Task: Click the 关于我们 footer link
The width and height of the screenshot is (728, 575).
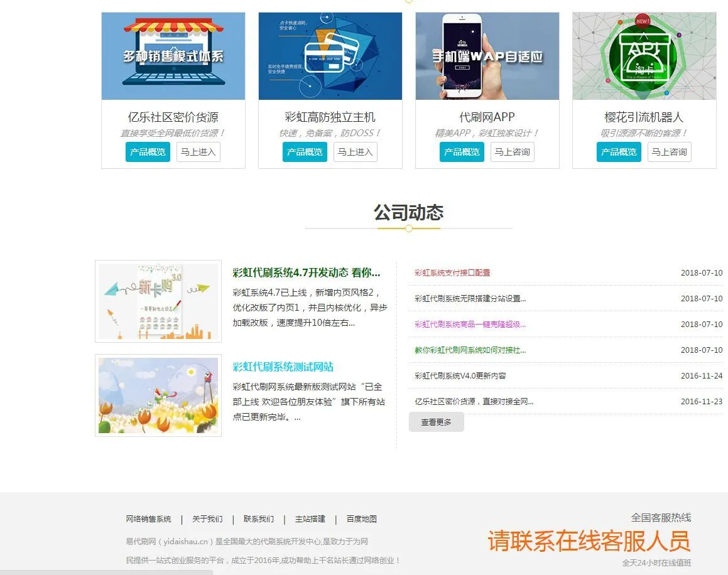Action: tap(207, 519)
